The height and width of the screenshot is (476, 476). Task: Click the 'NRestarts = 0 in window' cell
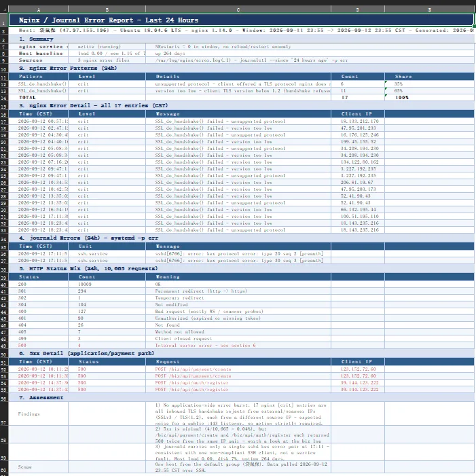[x=238, y=47]
